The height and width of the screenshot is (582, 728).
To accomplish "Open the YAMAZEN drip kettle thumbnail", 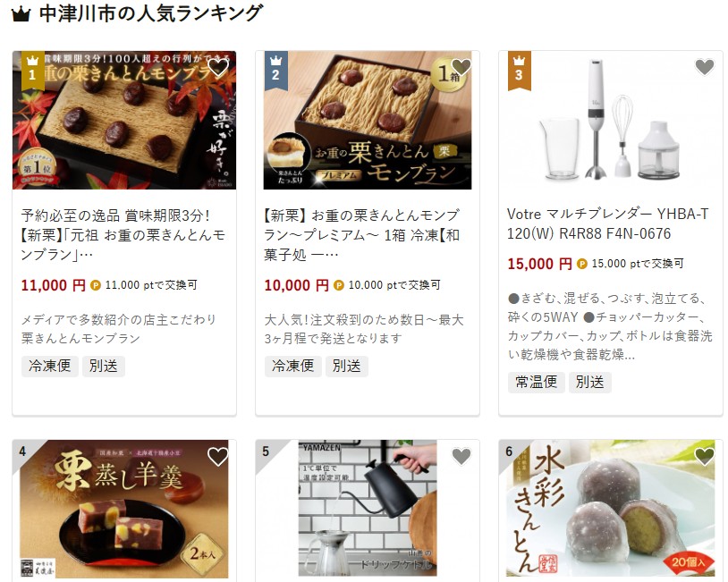I will (x=368, y=509).
